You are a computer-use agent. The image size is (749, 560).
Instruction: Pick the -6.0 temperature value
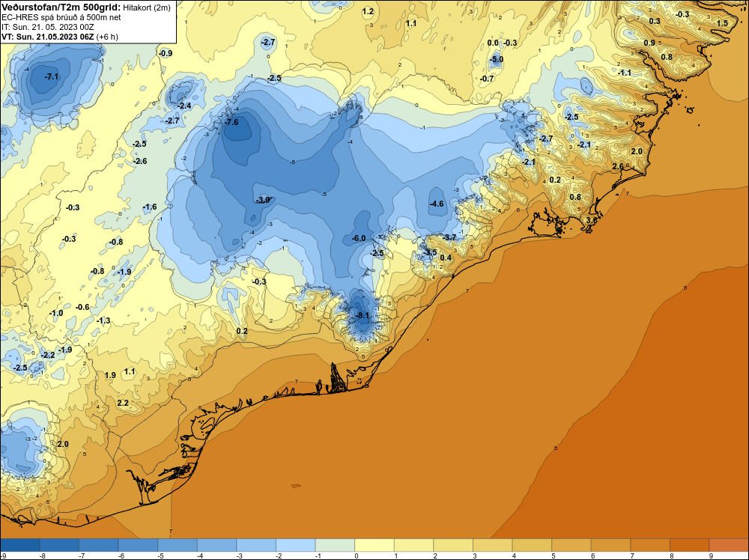(359, 238)
